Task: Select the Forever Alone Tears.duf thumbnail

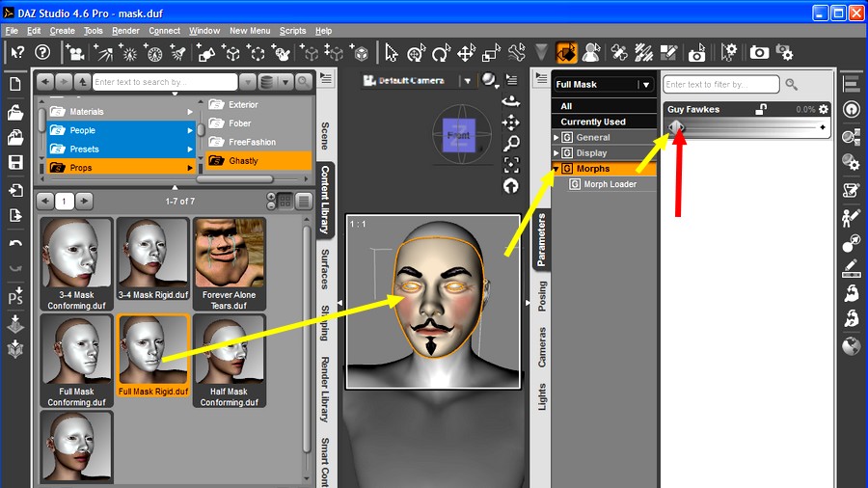Action: (230, 263)
